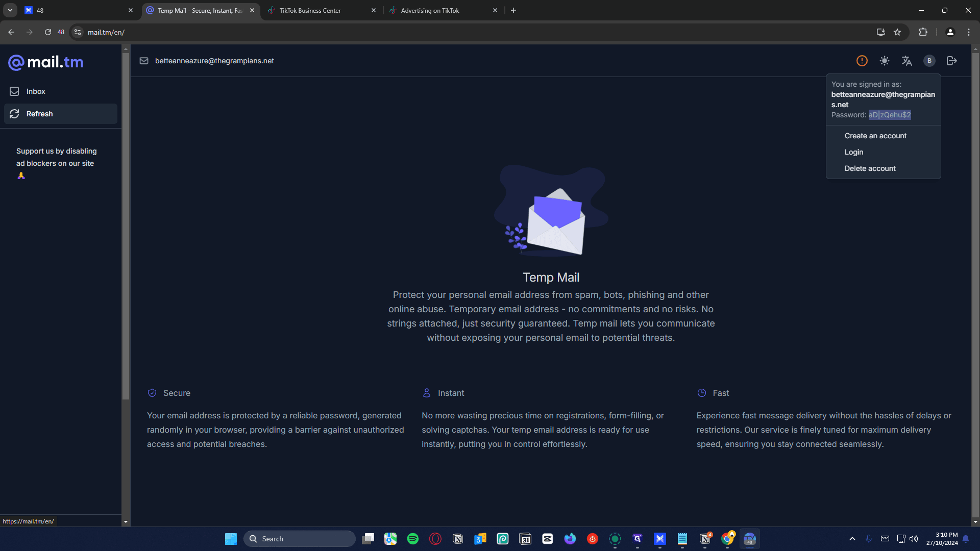The height and width of the screenshot is (551, 980).
Task: Open site information icon in address bar
Action: click(78, 32)
